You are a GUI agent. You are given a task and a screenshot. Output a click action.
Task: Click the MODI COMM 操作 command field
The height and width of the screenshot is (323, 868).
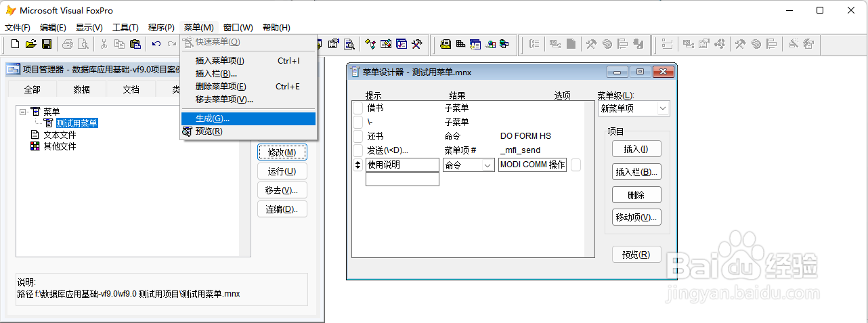[x=533, y=165]
